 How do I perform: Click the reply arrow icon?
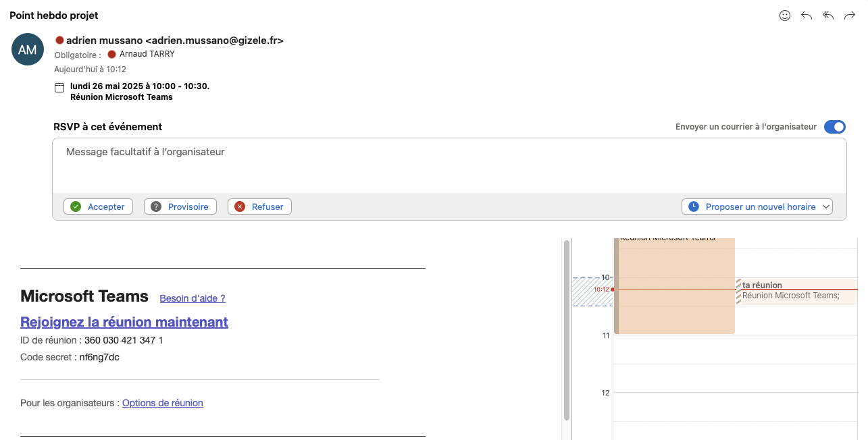tap(806, 16)
